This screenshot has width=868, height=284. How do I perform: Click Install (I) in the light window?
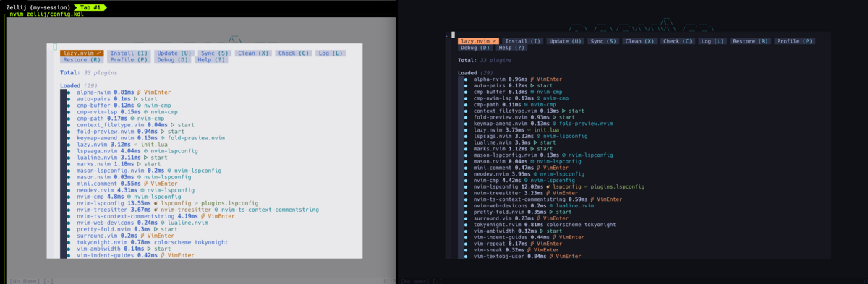coord(129,53)
